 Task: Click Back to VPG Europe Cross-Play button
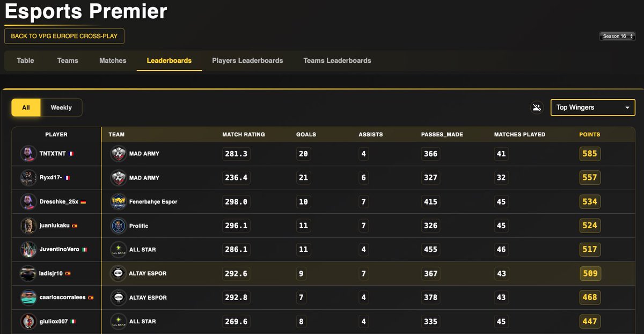coord(64,36)
